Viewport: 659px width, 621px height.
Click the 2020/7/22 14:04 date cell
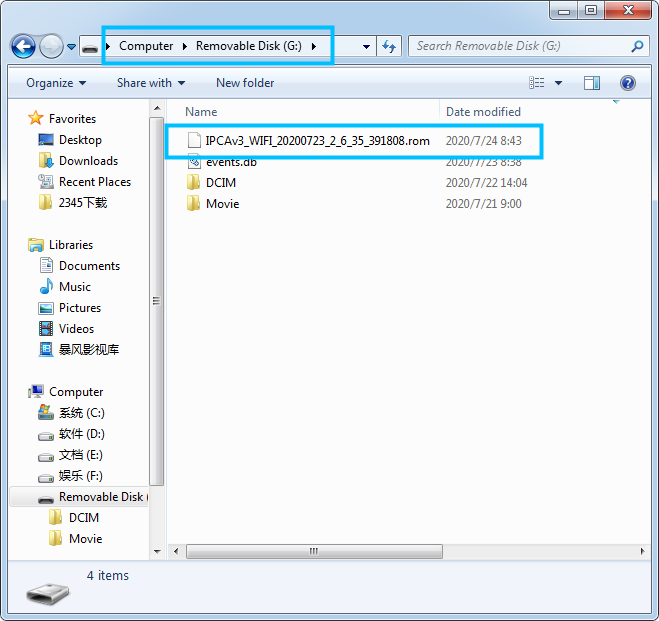point(486,183)
